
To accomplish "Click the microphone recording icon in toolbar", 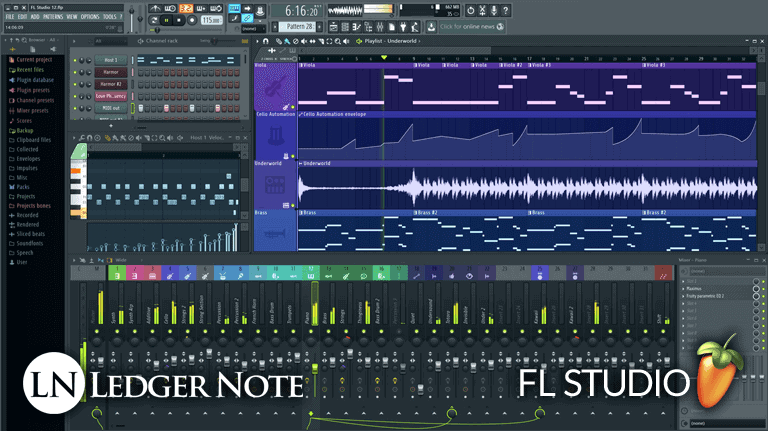I will (x=494, y=10).
